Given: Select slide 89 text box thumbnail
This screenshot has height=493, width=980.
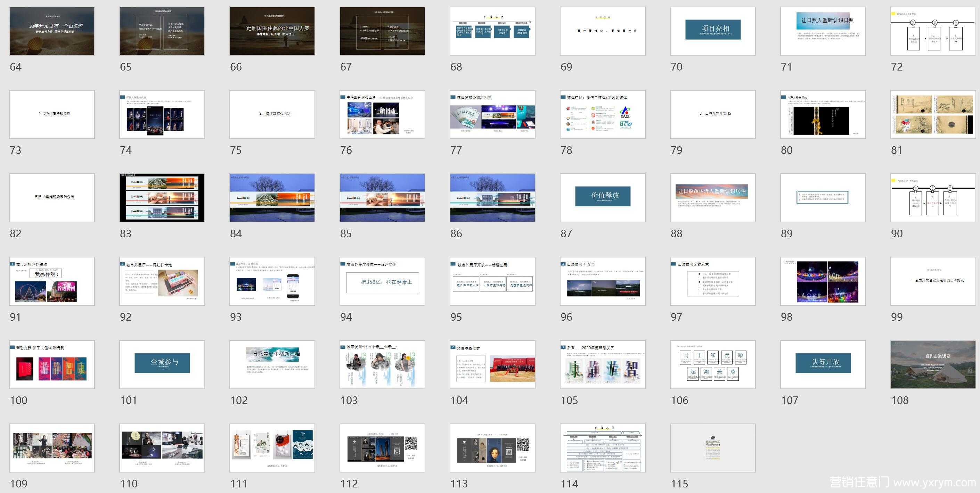Looking at the screenshot, I should pyautogui.click(x=823, y=198).
